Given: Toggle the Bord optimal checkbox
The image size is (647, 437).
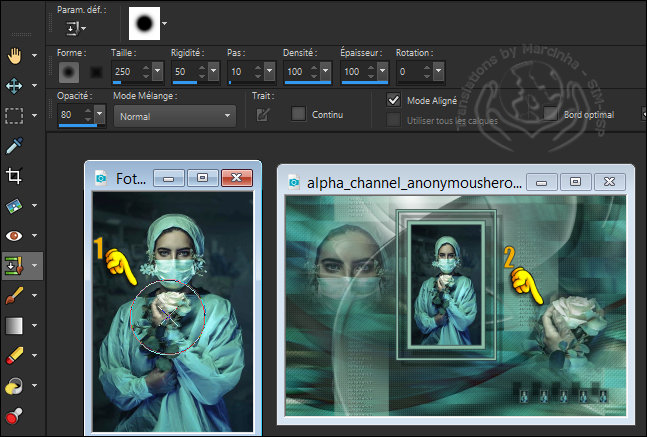Looking at the screenshot, I should pyautogui.click(x=551, y=114).
